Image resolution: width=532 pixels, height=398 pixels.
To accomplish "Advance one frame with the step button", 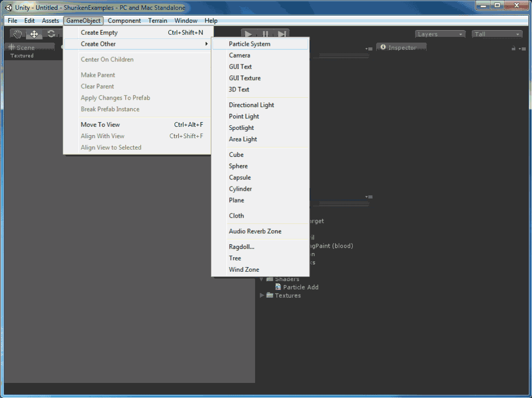I will point(281,34).
